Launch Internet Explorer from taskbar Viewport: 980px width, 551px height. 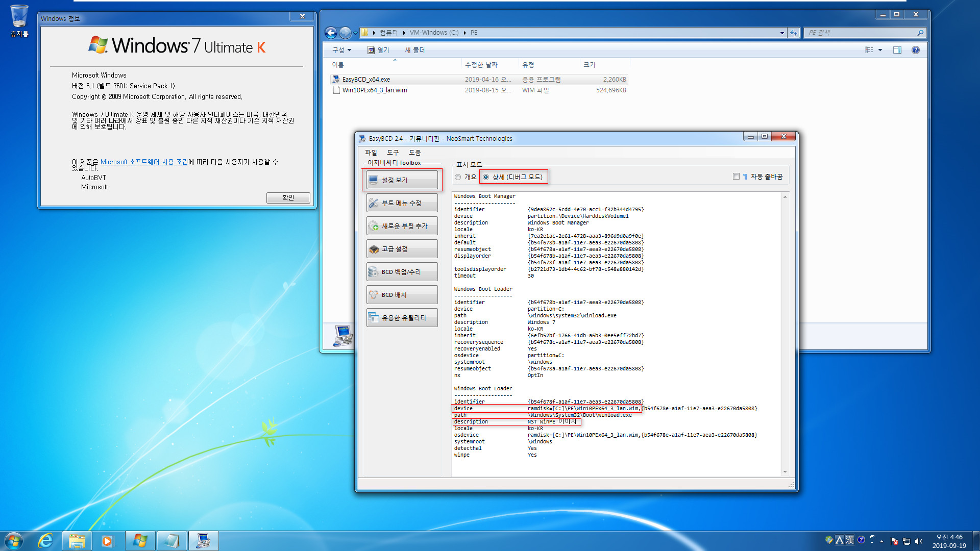tap(46, 541)
